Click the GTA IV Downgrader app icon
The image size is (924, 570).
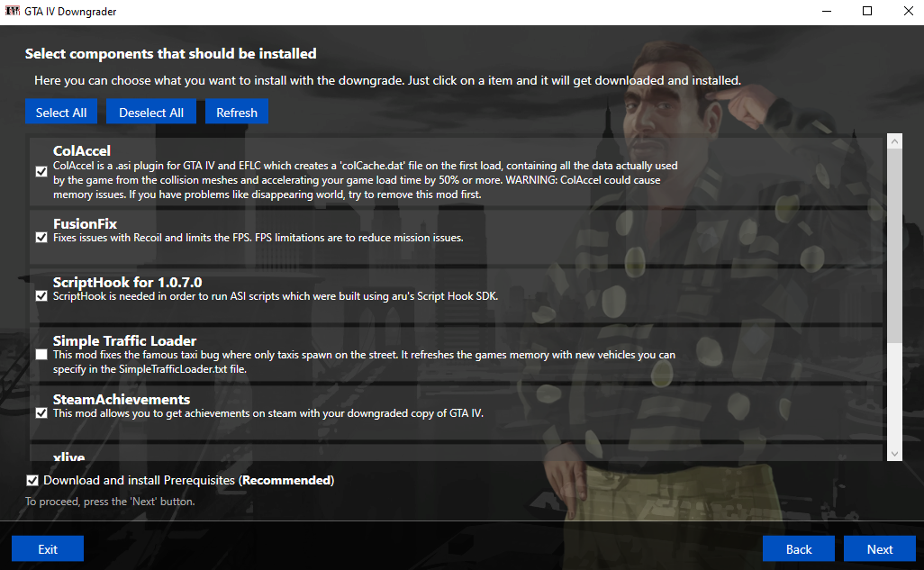coord(13,11)
